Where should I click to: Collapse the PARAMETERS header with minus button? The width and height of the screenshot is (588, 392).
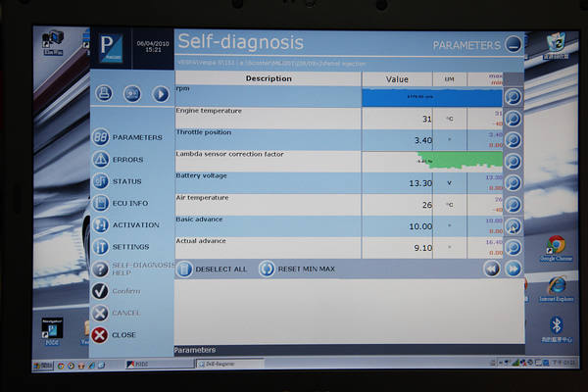pos(514,44)
